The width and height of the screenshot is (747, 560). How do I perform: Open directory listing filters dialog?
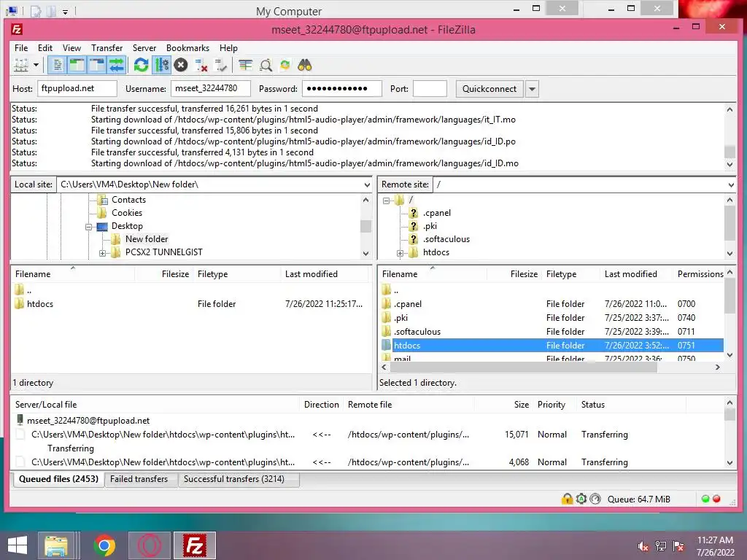click(x=245, y=65)
